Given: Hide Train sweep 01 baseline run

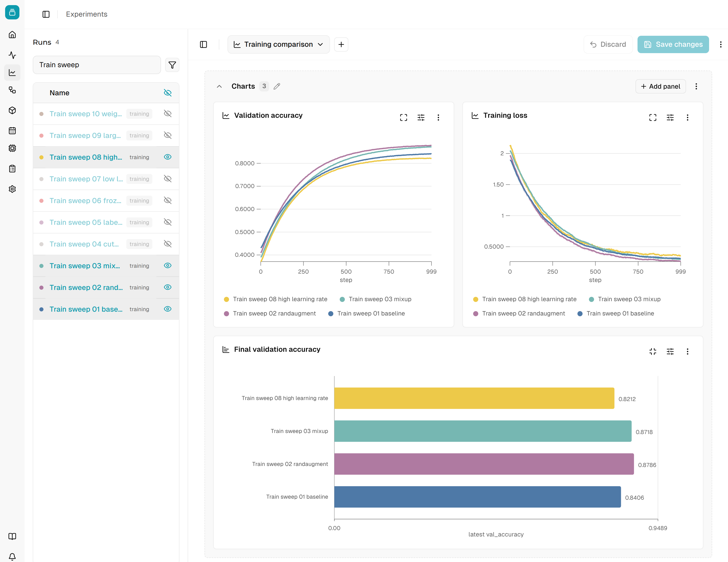Looking at the screenshot, I should click(x=168, y=309).
